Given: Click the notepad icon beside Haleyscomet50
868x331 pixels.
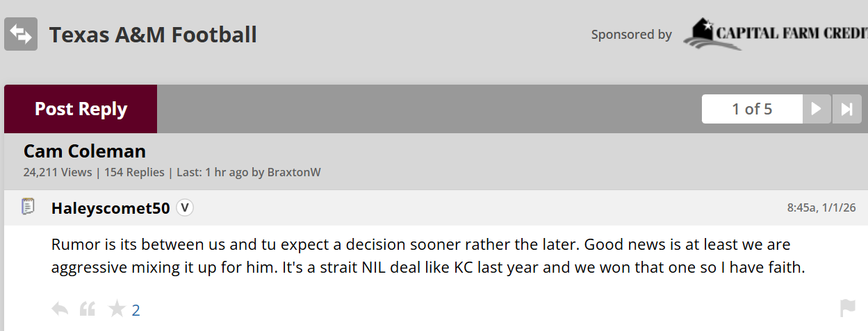Looking at the screenshot, I should point(28,207).
